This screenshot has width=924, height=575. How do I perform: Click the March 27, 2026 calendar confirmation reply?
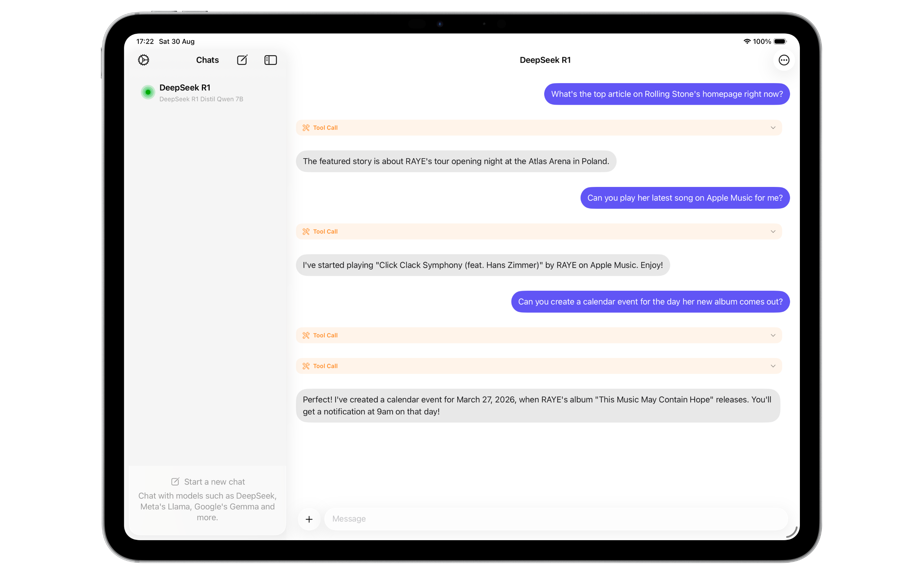tap(538, 405)
